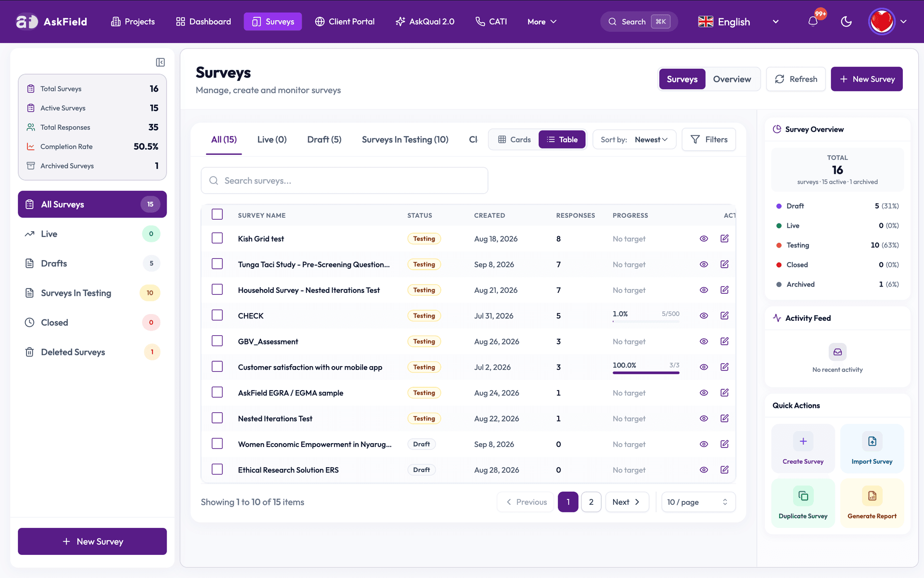Image resolution: width=924 pixels, height=578 pixels.
Task: Check the Kish Grid test row checkbox
Action: pyautogui.click(x=217, y=238)
